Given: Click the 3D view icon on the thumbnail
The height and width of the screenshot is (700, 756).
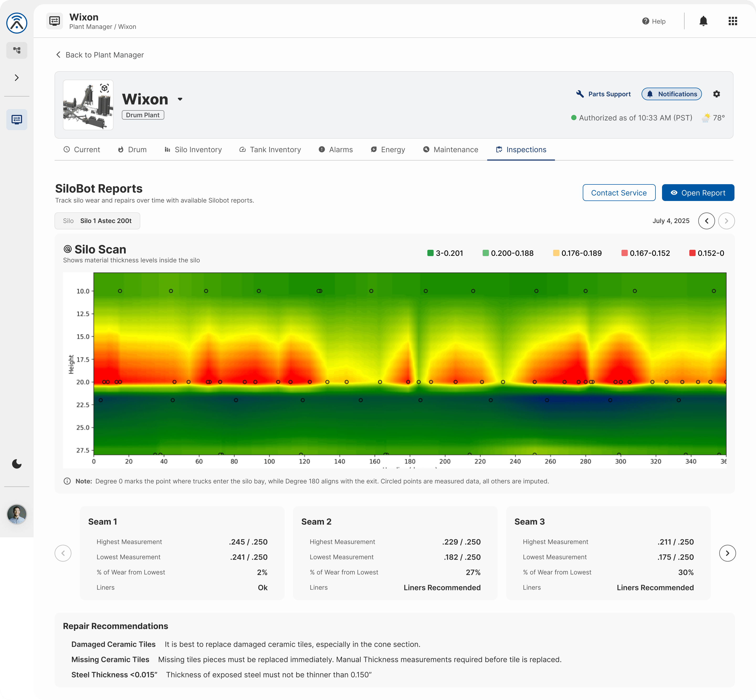Looking at the screenshot, I should (x=104, y=88).
